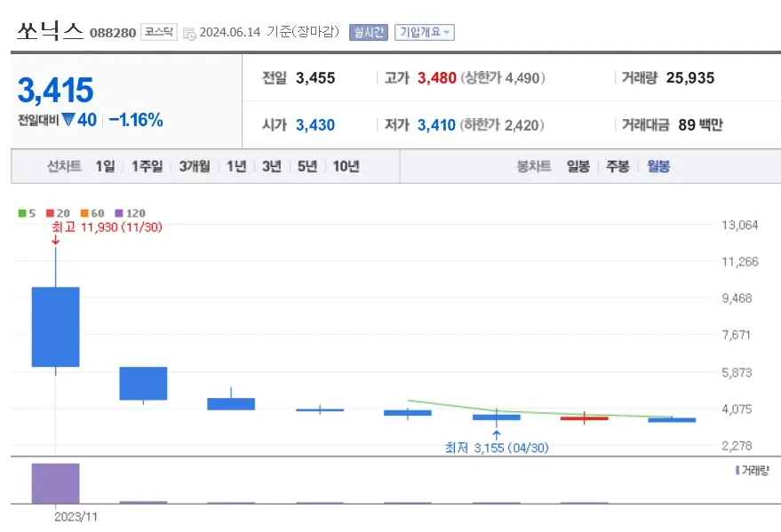Click the 쏘닉스 stock name title
The height and width of the screenshot is (532, 781).
coord(51,31)
